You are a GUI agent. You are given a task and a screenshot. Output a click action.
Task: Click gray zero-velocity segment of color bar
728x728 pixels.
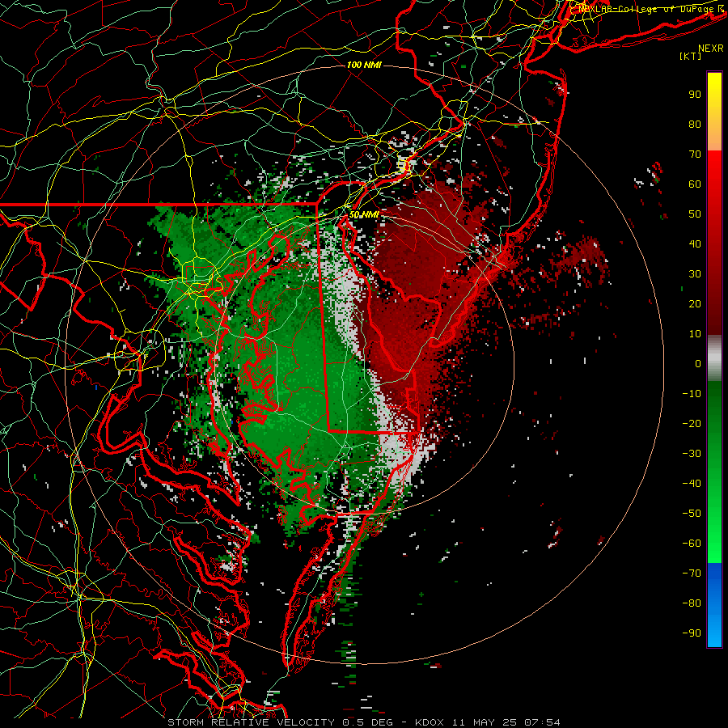point(714,358)
